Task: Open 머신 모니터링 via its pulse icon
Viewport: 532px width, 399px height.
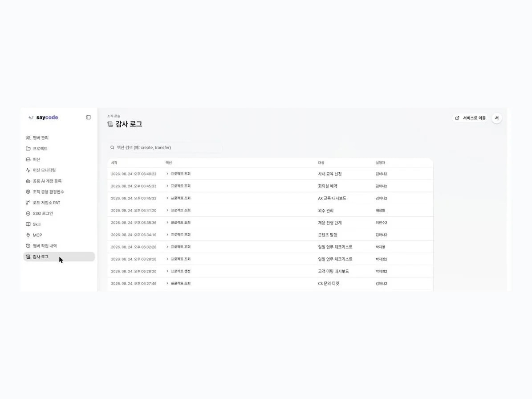Action: click(28, 170)
